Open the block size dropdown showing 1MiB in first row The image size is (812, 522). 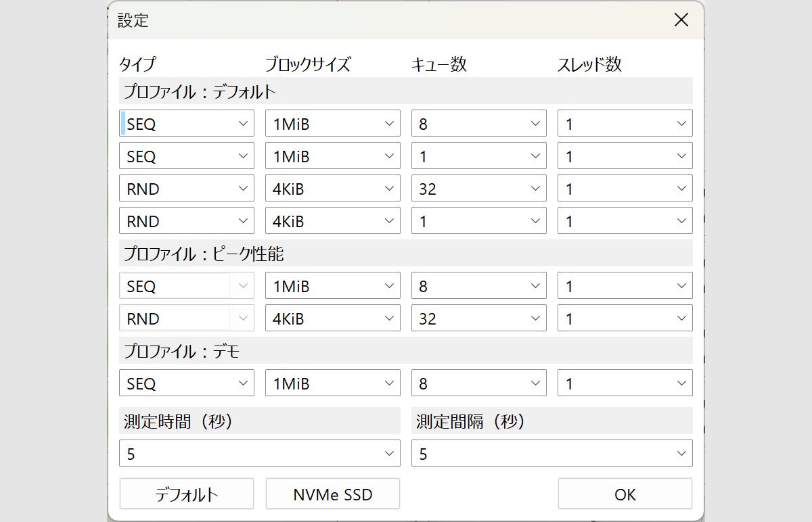[332, 123]
